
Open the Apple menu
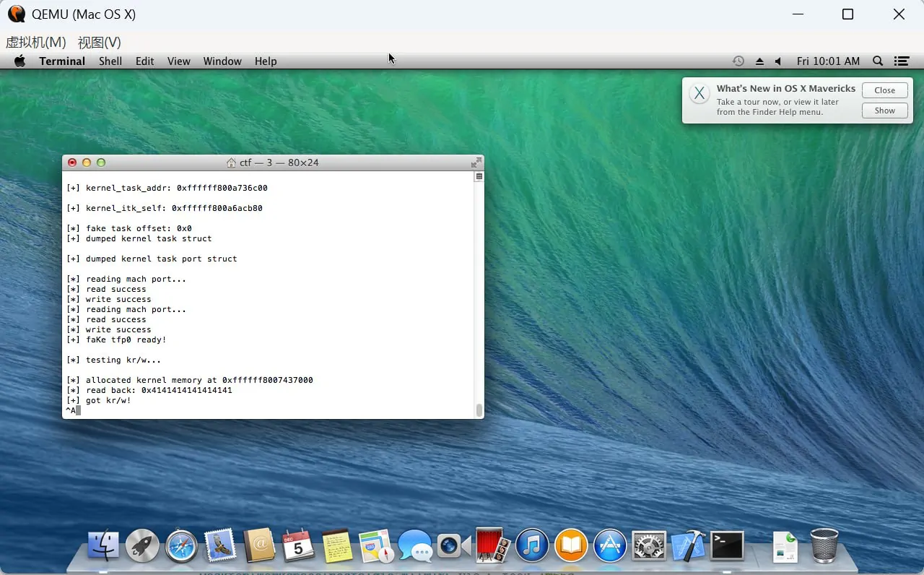(19, 61)
